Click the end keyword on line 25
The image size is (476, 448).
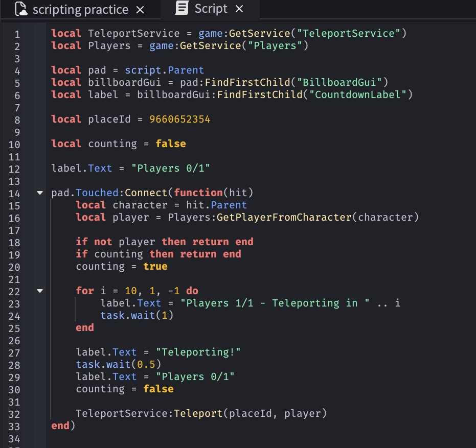click(85, 327)
